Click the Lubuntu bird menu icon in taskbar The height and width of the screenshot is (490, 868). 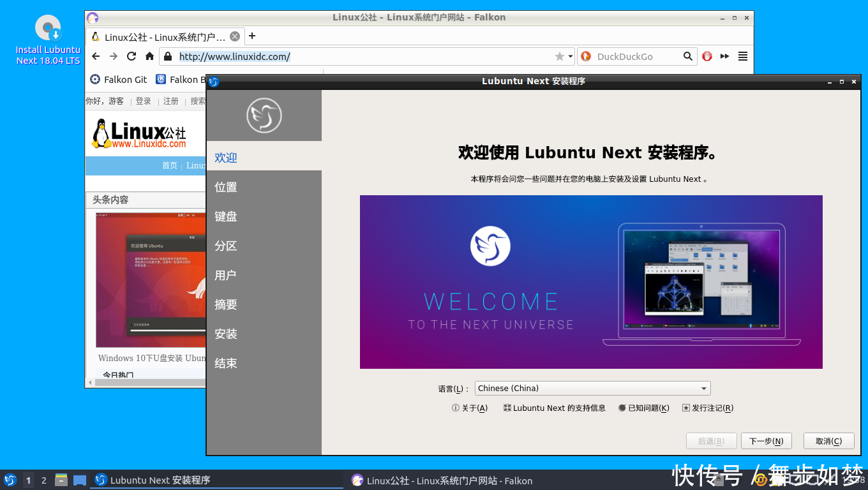click(x=10, y=480)
